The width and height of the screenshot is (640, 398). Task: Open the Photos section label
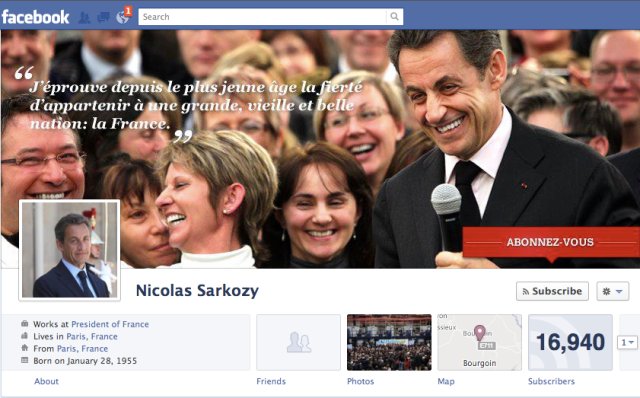360,381
